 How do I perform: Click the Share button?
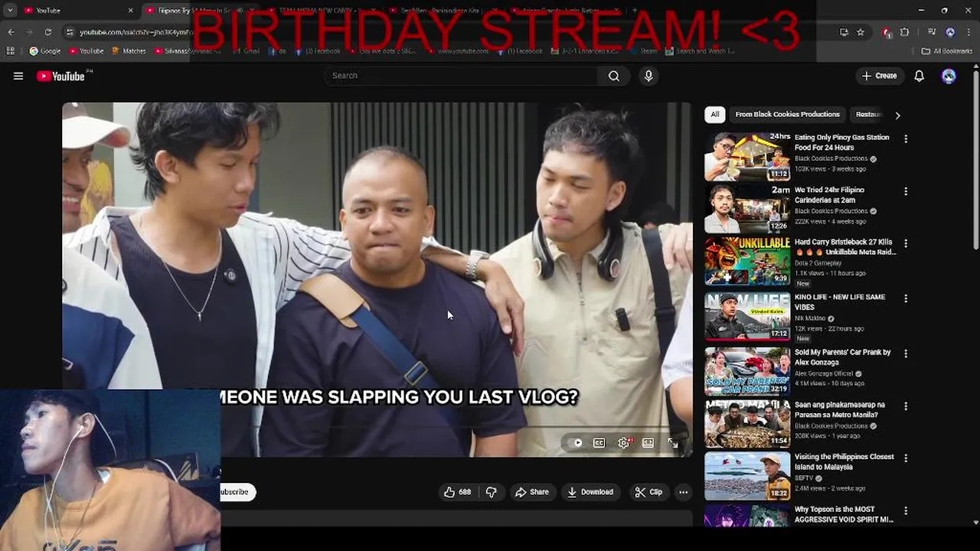(531, 492)
